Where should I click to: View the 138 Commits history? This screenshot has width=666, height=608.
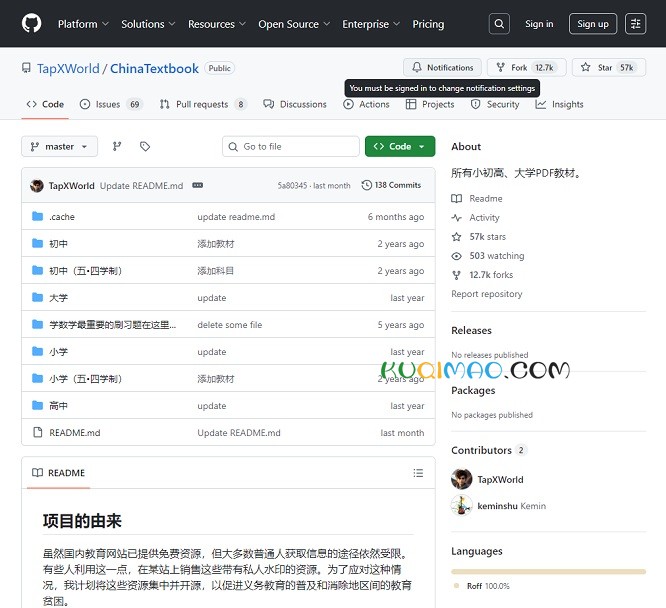click(391, 185)
